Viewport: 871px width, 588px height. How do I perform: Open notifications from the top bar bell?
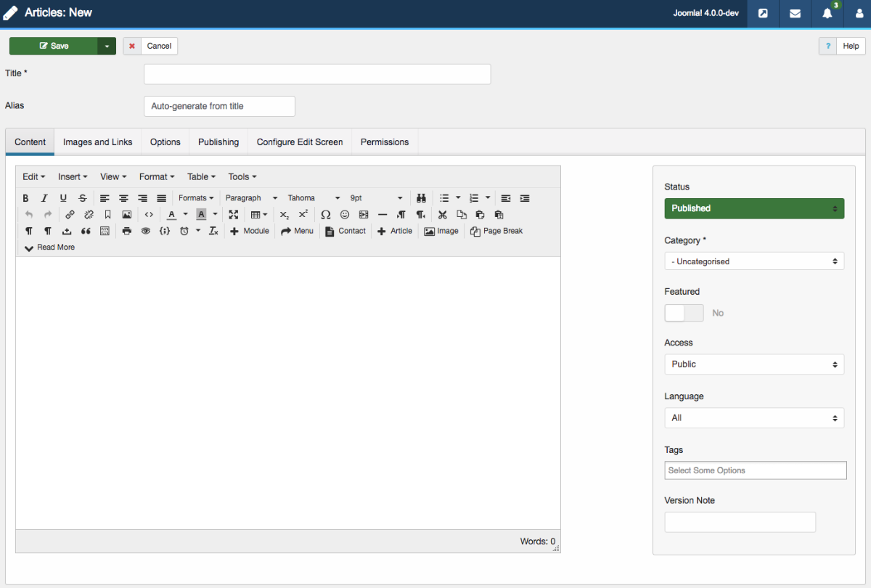click(827, 14)
